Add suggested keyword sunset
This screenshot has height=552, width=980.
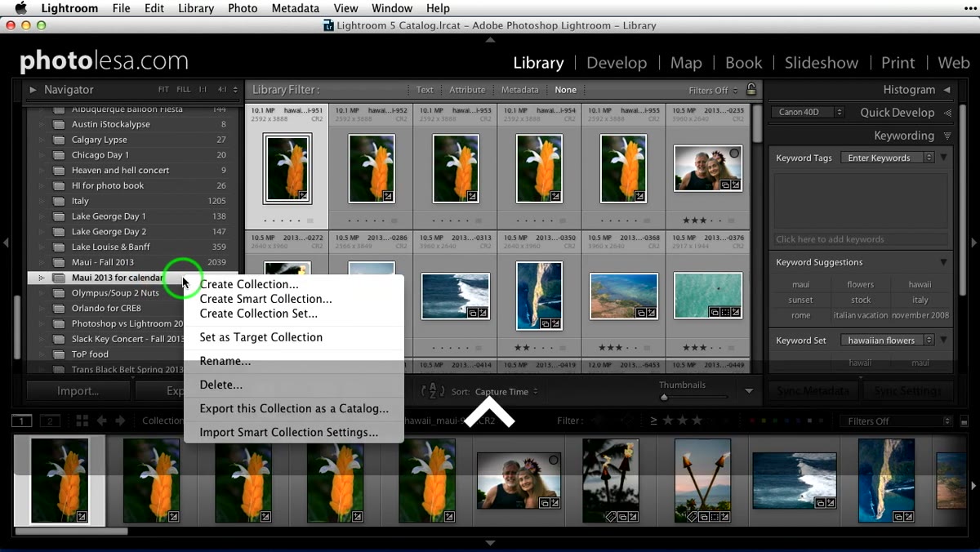[801, 300]
